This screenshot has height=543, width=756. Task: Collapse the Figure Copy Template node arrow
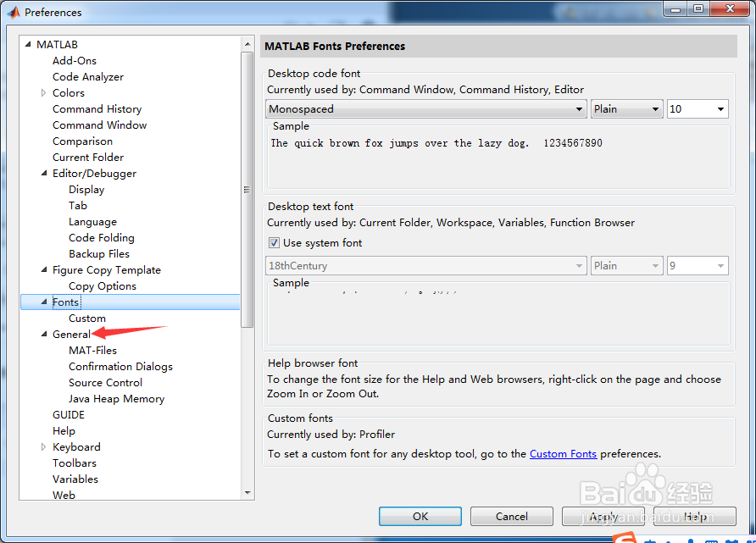click(x=44, y=270)
